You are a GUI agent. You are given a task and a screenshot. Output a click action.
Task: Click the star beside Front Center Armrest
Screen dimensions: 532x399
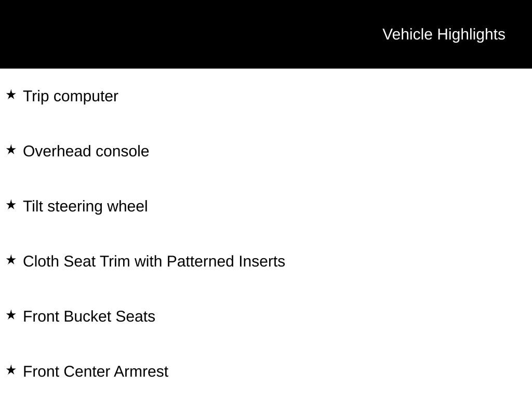pos(11,370)
